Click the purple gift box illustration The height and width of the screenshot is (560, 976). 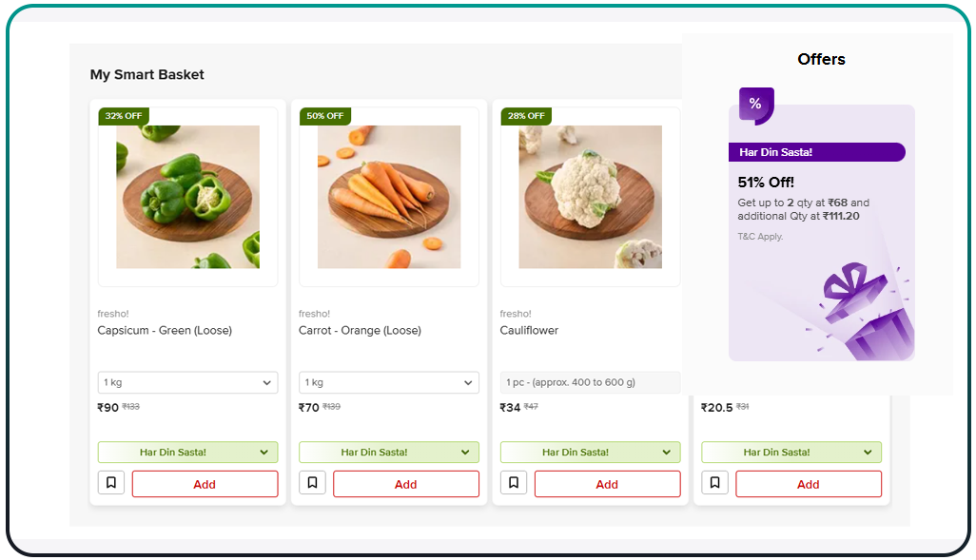pyautogui.click(x=867, y=314)
